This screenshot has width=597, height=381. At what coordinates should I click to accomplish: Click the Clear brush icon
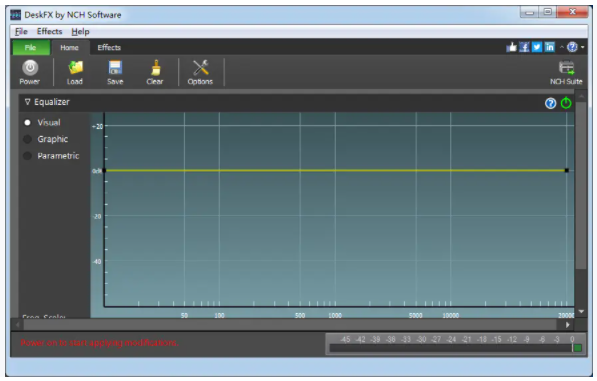coord(155,68)
